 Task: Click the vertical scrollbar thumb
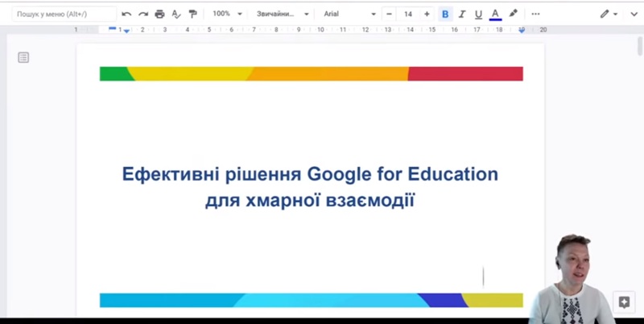639,46
